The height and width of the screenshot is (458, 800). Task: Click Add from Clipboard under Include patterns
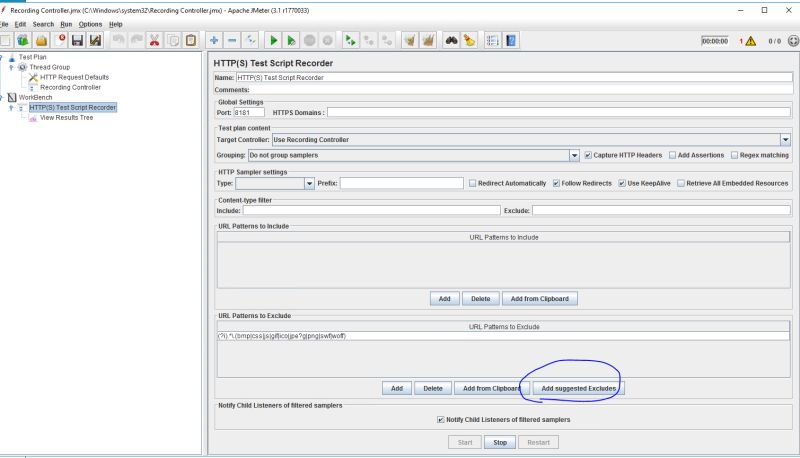coord(540,299)
